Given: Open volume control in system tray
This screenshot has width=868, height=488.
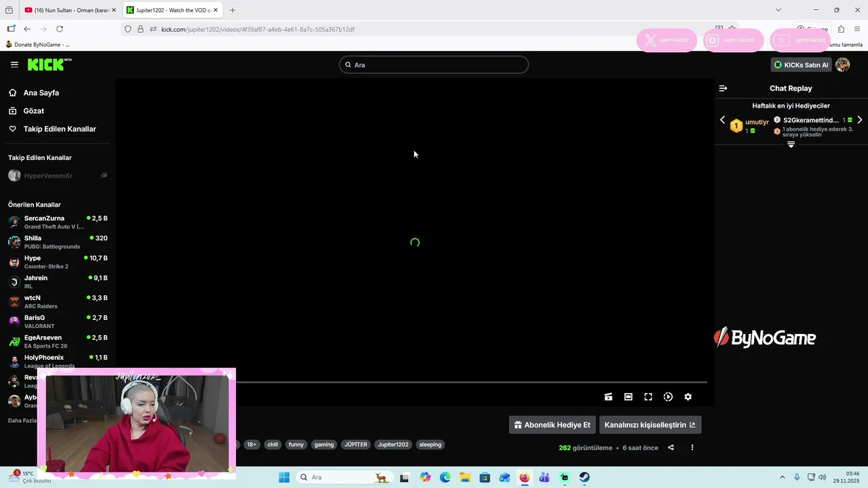Looking at the screenshot, I should pos(822,477).
